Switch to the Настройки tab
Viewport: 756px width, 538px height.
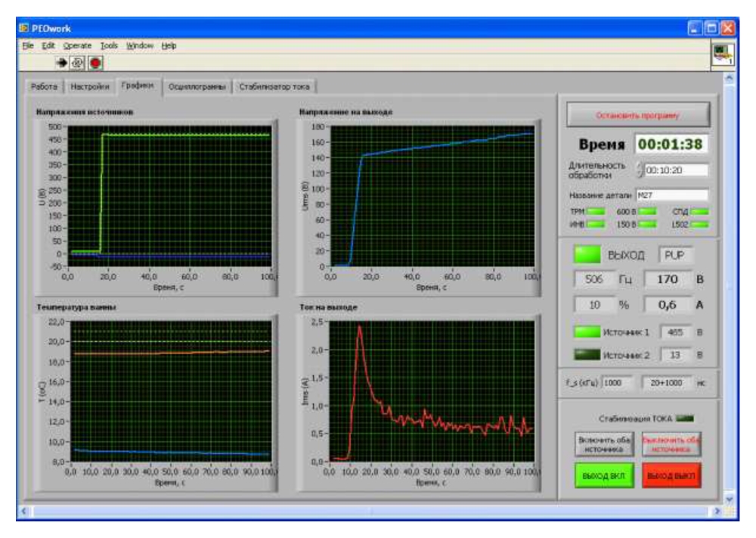pyautogui.click(x=90, y=87)
